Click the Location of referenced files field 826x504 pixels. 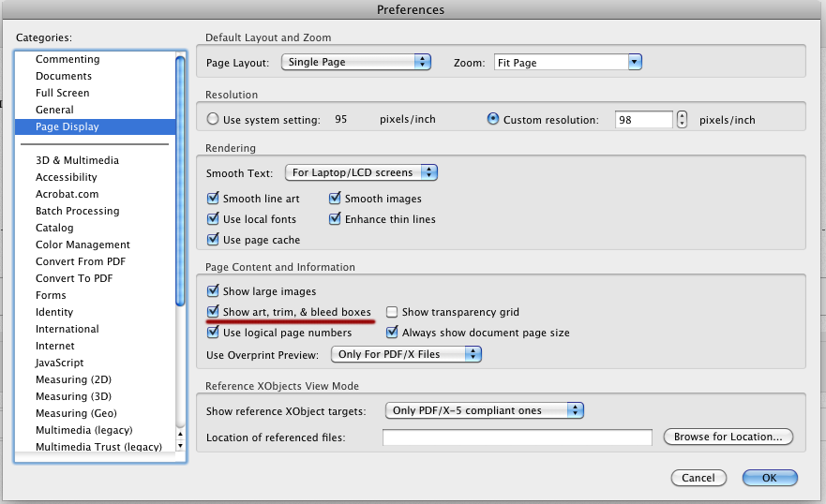(x=518, y=437)
